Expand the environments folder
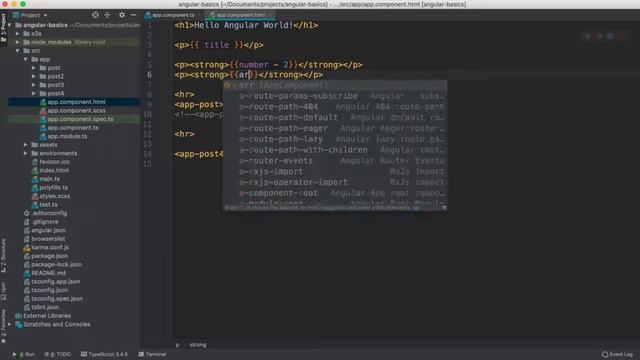 tap(26, 153)
